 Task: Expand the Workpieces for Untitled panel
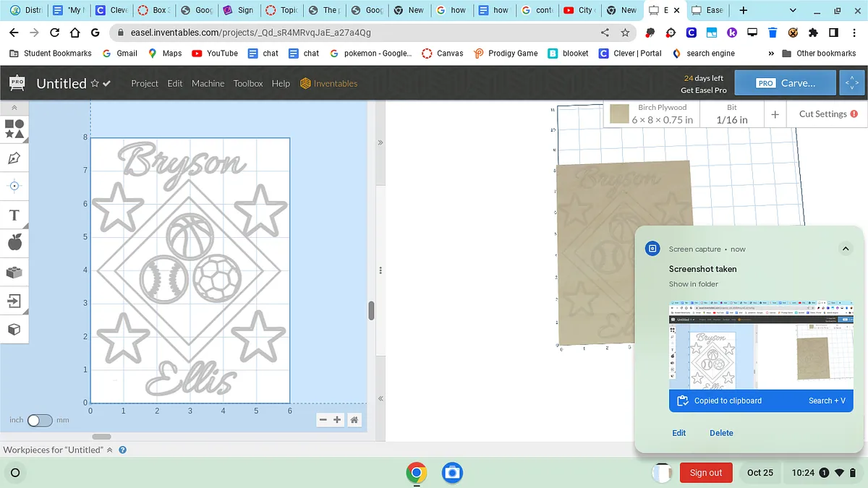(110, 450)
